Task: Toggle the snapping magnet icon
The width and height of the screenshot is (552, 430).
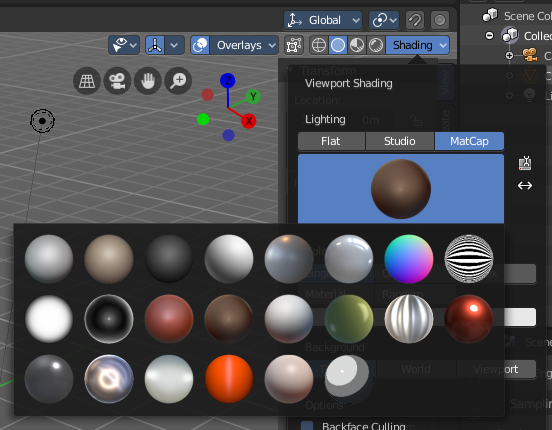Action: pyautogui.click(x=415, y=20)
